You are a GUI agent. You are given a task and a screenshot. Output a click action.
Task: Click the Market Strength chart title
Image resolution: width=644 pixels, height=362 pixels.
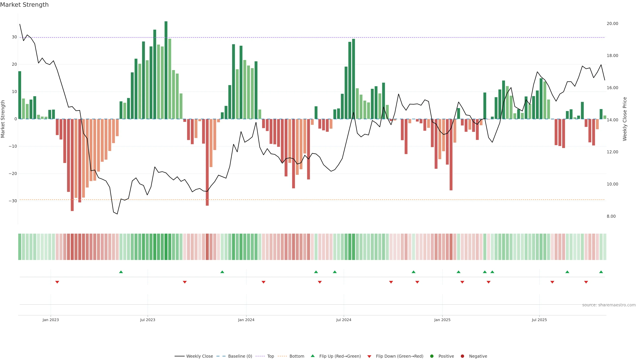[24, 5]
